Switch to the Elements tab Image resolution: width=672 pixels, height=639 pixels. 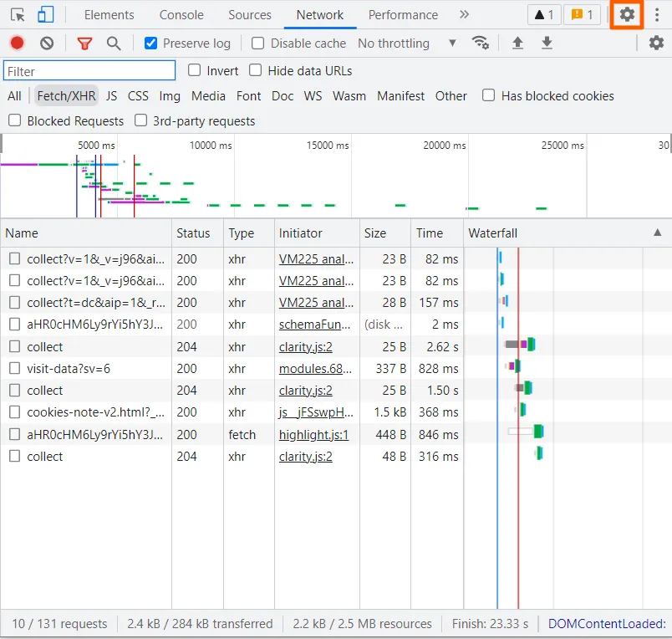tap(109, 15)
